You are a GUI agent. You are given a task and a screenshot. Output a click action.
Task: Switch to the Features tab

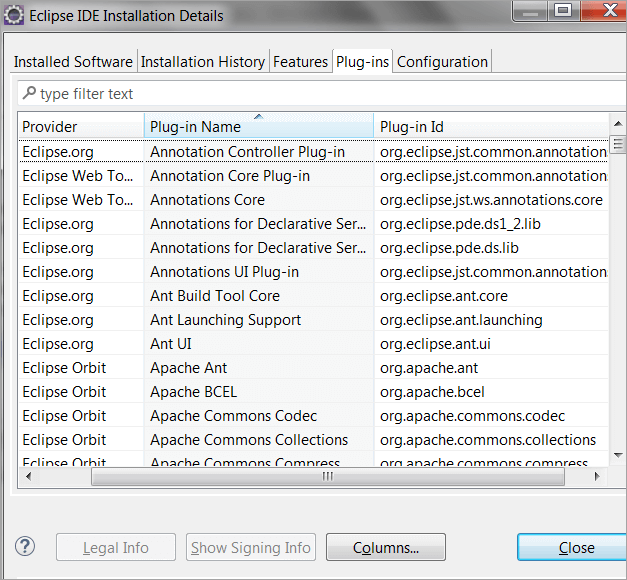[x=300, y=62]
